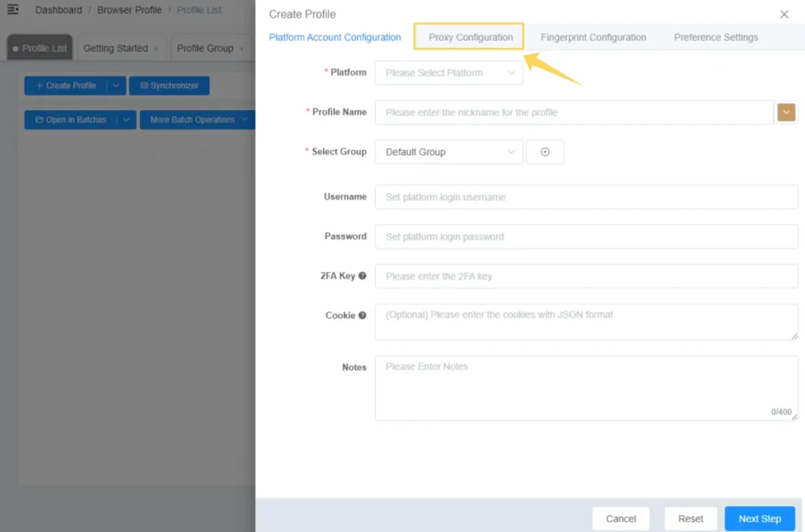Select the Profile List page tab
Image resolution: width=805 pixels, height=532 pixels.
[x=40, y=48]
